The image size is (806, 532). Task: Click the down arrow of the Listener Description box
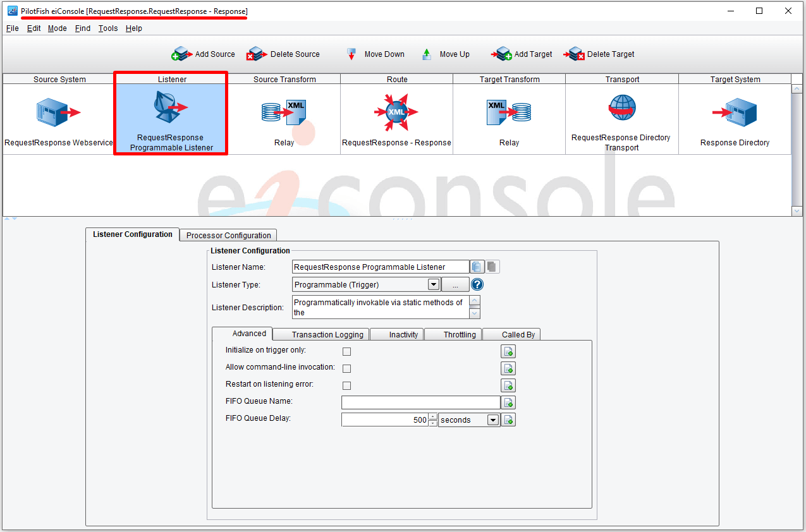(x=475, y=313)
